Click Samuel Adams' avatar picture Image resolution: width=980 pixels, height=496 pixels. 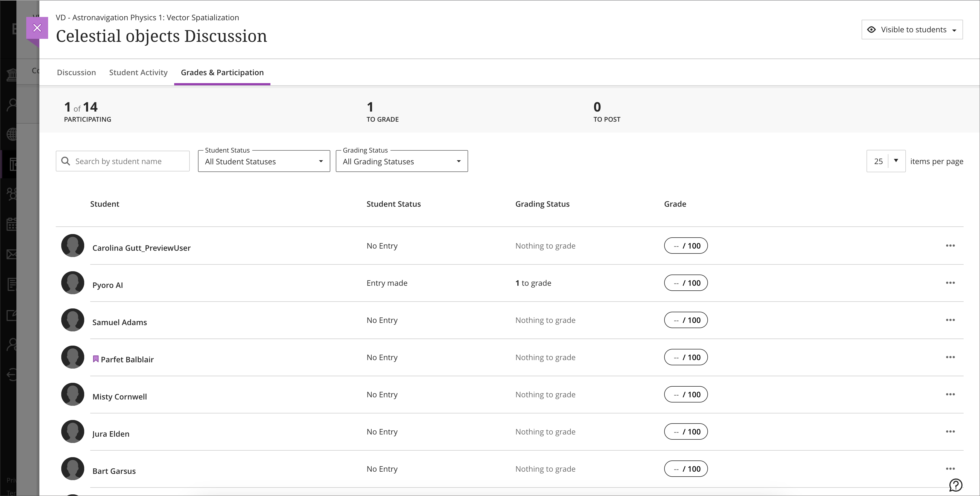pos(73,320)
